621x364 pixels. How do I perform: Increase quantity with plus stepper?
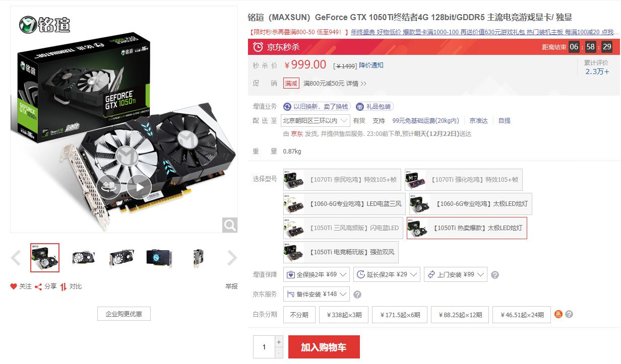pyautogui.click(x=279, y=342)
